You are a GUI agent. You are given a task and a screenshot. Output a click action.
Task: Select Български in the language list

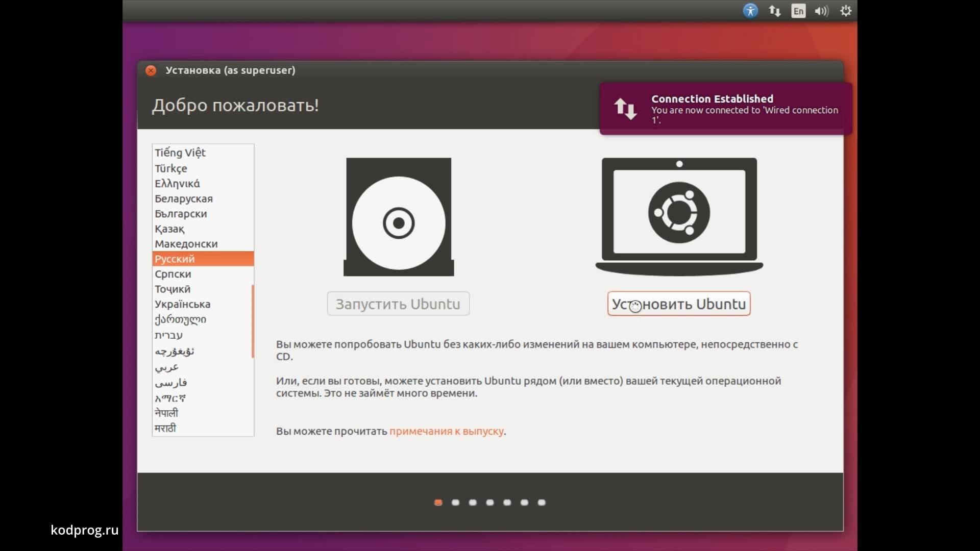pyautogui.click(x=203, y=214)
